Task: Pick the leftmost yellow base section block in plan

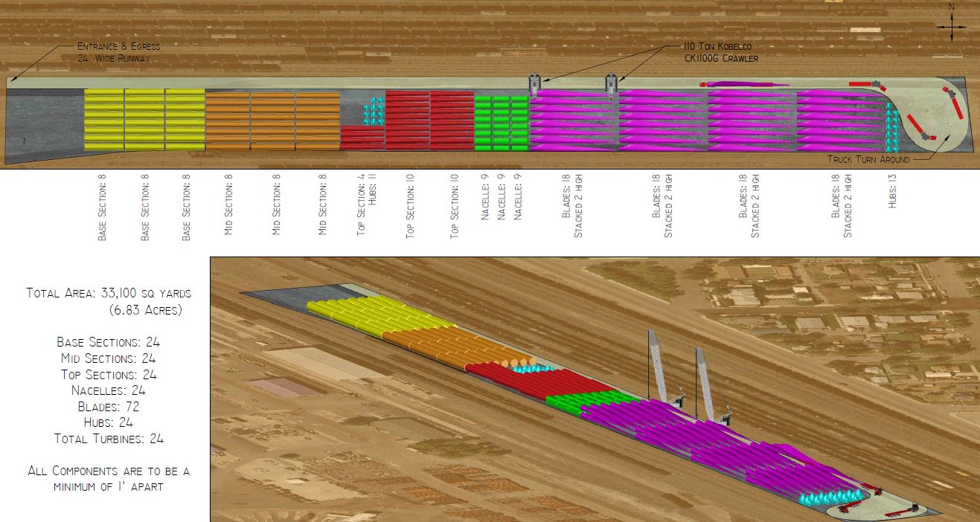Action: point(103,119)
